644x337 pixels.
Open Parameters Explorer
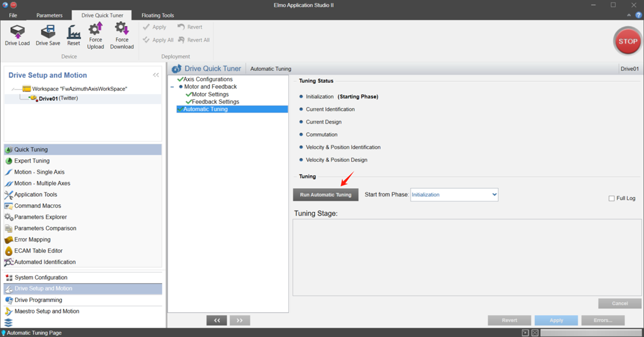(82, 217)
